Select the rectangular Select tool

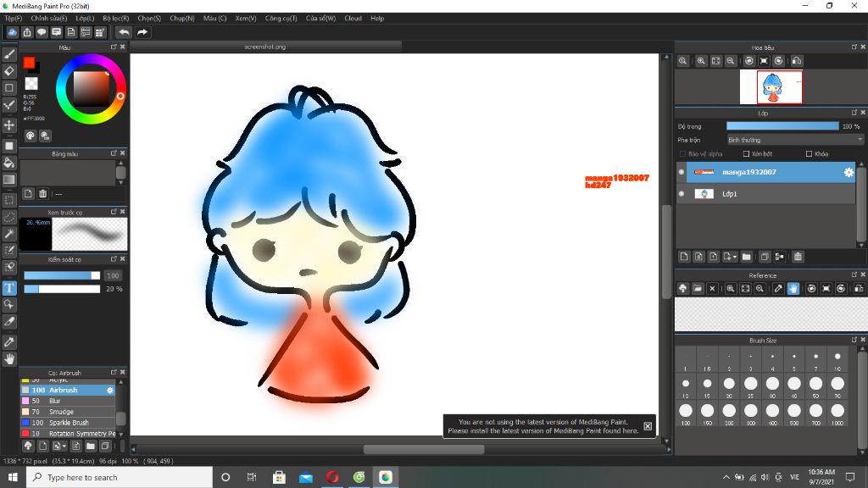click(x=9, y=200)
